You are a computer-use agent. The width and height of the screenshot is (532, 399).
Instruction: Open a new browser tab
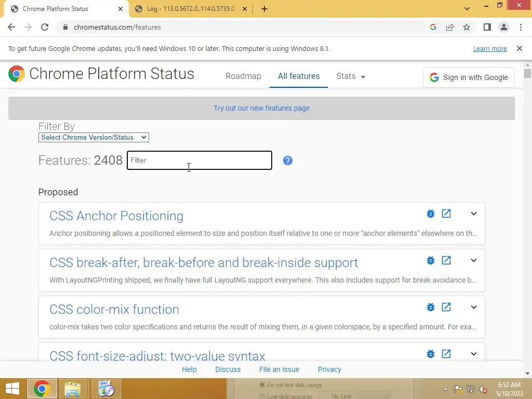(264, 9)
